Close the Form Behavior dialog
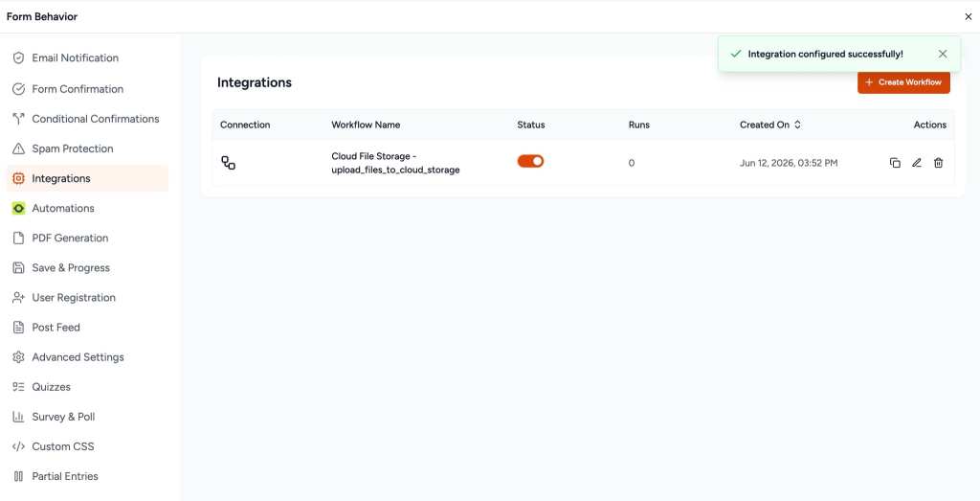This screenshot has width=980, height=501. pyautogui.click(x=969, y=17)
